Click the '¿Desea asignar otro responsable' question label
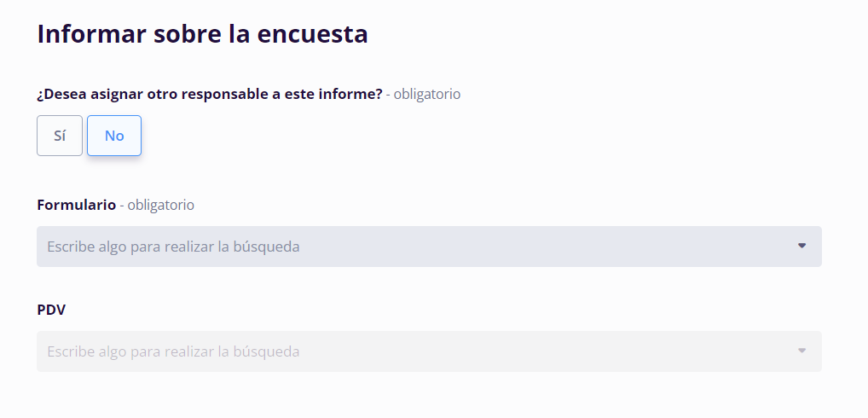Image resolution: width=868 pixels, height=418 pixels. coord(209,94)
